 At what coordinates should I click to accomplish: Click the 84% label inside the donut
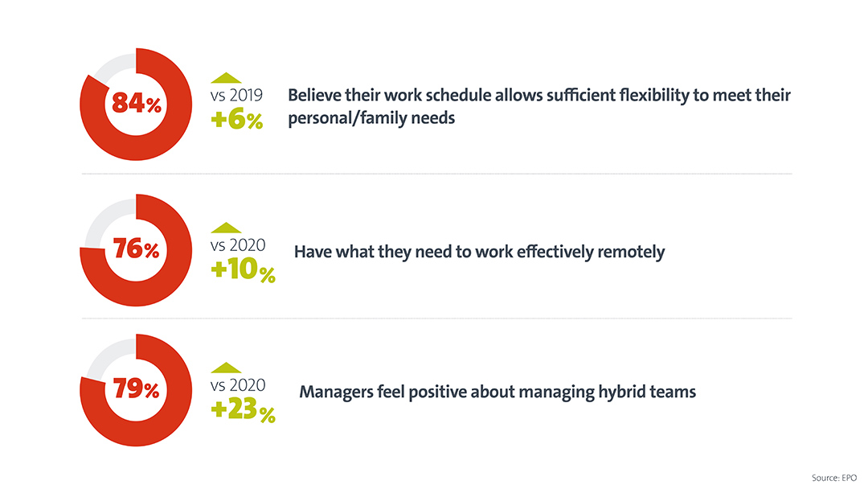pos(137,104)
